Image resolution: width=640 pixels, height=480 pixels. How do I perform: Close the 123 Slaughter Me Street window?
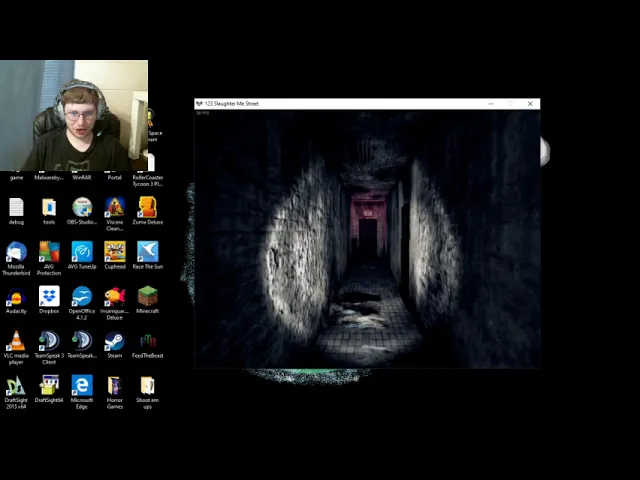(530, 104)
